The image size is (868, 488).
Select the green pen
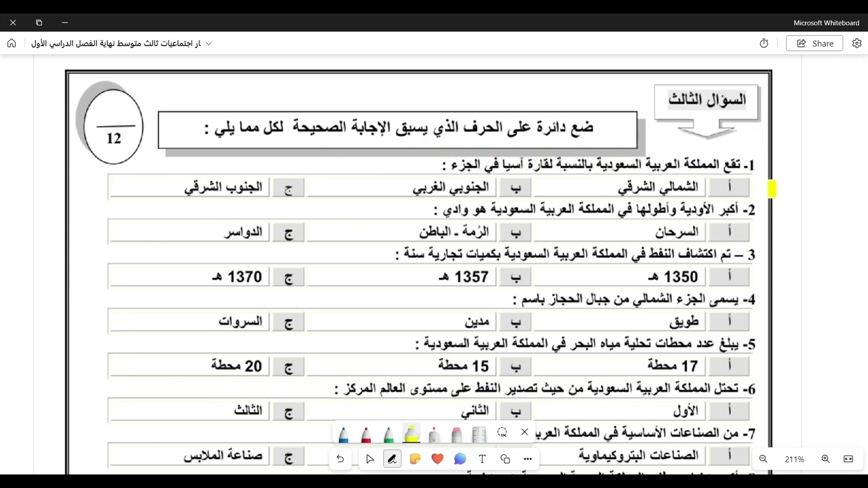[x=389, y=434]
